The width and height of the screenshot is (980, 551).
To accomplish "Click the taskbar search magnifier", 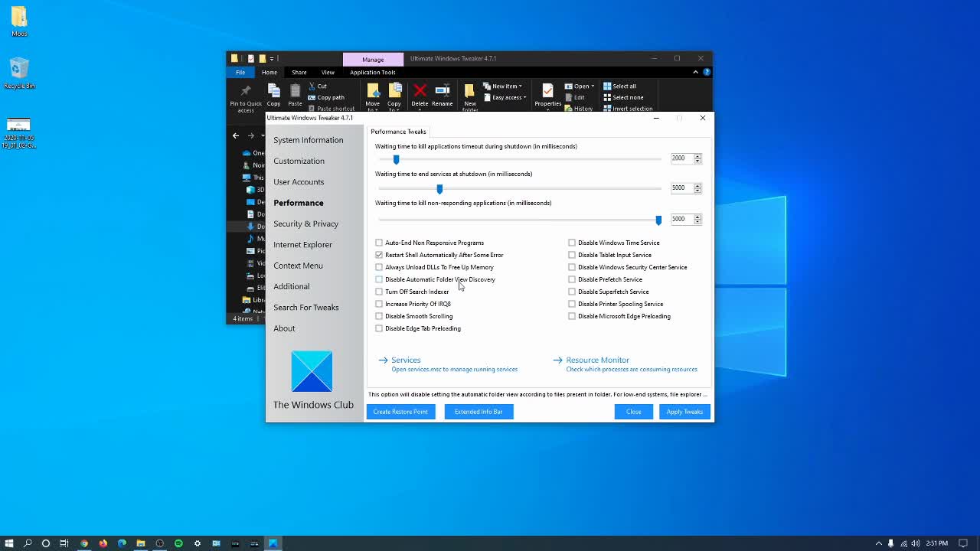I will [x=28, y=543].
